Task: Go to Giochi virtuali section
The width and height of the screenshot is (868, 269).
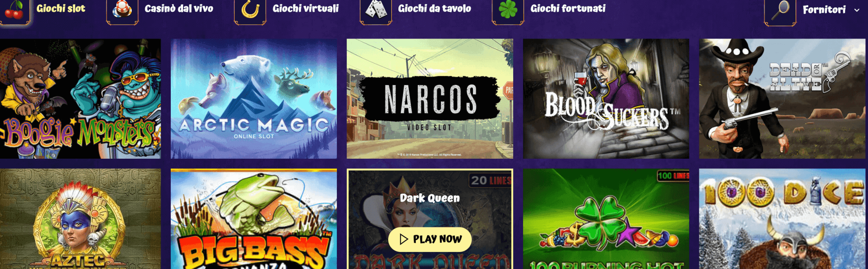Action: pos(306,8)
